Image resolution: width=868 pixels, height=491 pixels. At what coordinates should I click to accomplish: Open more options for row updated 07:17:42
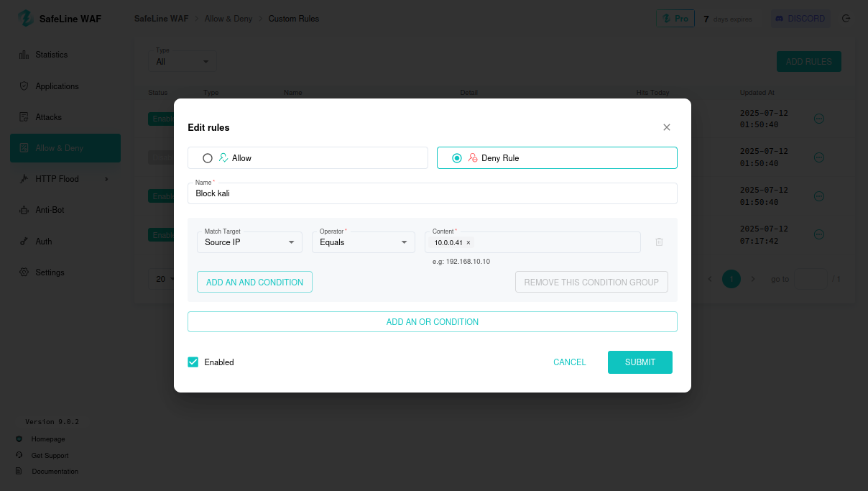[x=819, y=234]
